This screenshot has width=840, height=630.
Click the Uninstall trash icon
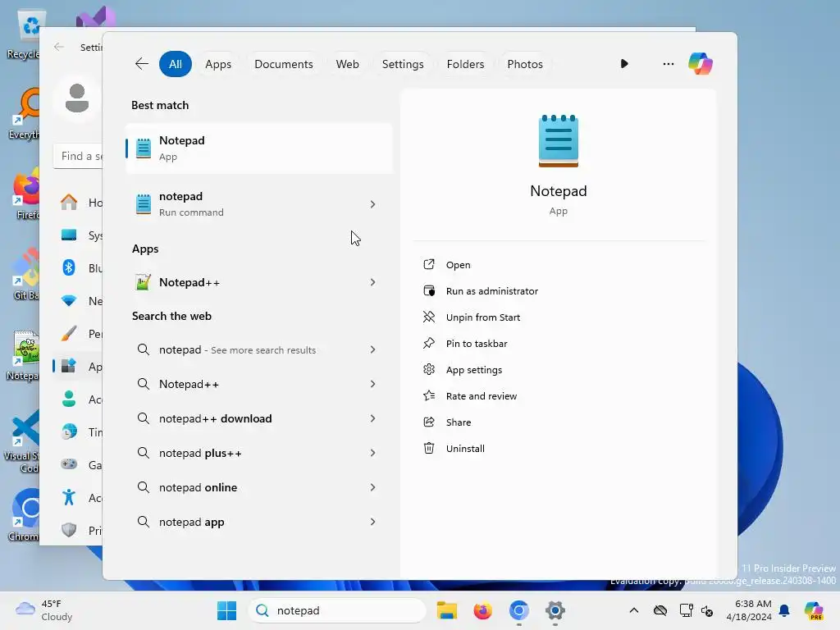[x=428, y=448]
